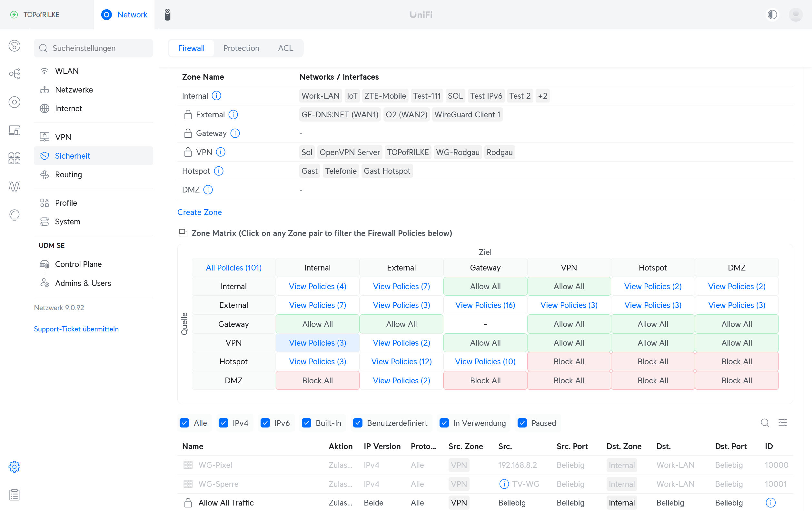Select Block All cell for DMZ to Internal
The image size is (812, 511).
click(x=318, y=380)
